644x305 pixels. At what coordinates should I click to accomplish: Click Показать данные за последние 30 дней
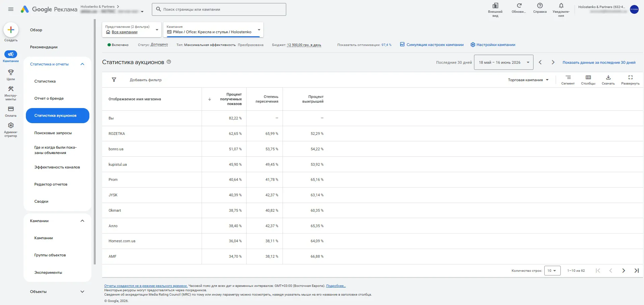[x=599, y=62]
